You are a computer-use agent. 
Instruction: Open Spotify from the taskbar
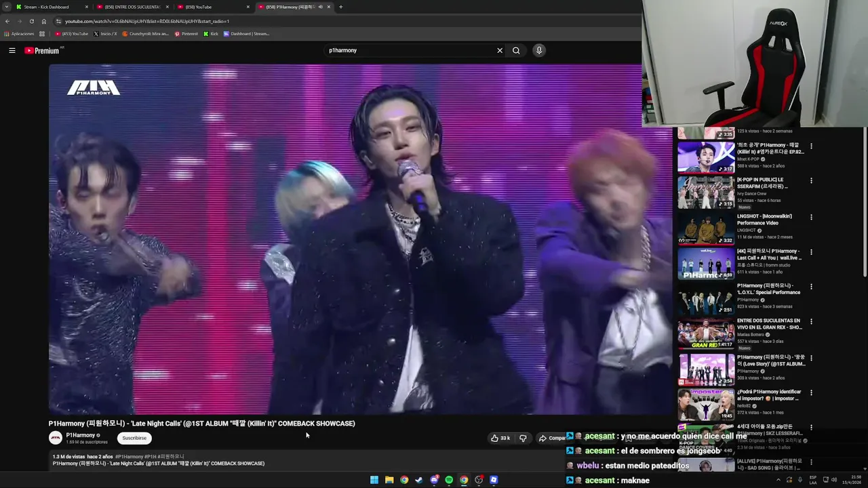click(x=449, y=480)
